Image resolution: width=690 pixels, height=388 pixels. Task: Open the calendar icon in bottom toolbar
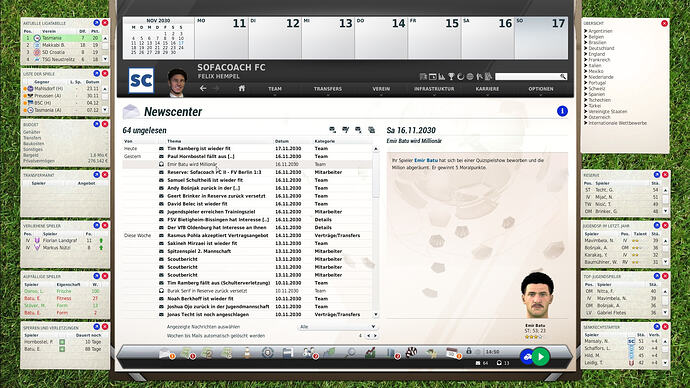tap(451, 353)
